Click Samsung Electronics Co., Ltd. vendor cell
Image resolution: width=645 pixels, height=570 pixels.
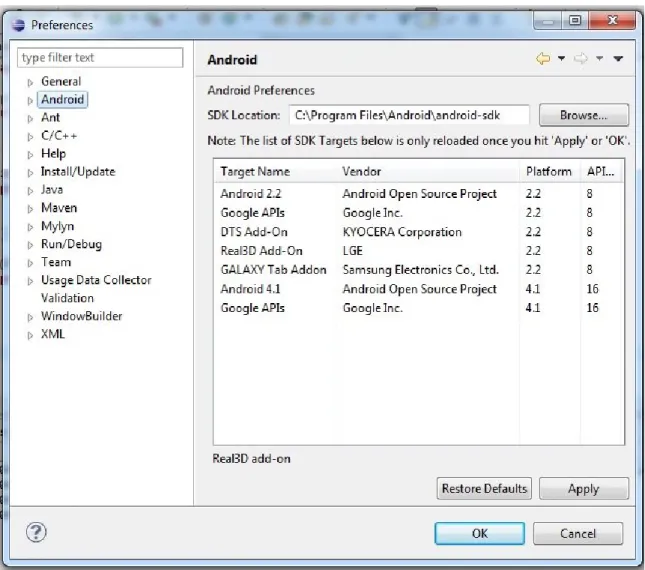pos(420,270)
